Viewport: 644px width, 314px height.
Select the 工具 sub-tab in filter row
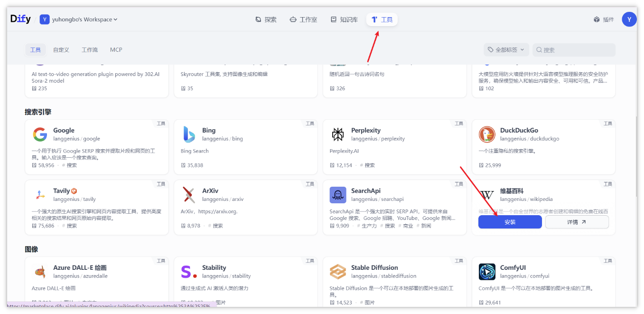[x=36, y=50]
